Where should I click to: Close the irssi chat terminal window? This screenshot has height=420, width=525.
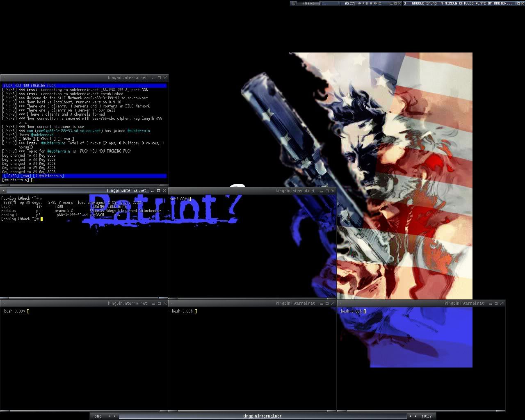[165, 78]
